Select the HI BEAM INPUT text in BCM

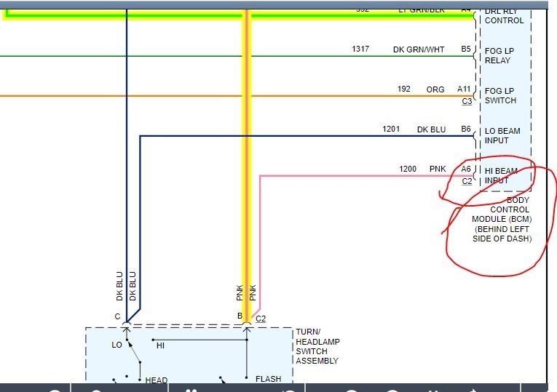pos(501,175)
